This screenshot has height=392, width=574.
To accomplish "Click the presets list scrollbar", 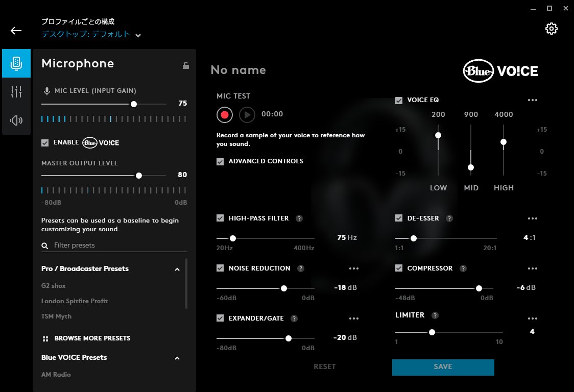I will point(186,284).
